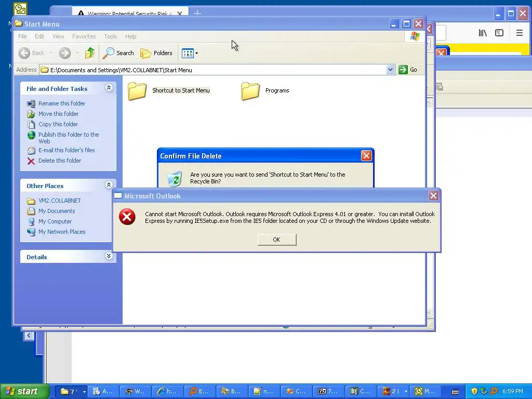
Task: Switch to the 'C...' taskbar button next to 7-Zip
Action: (360, 391)
